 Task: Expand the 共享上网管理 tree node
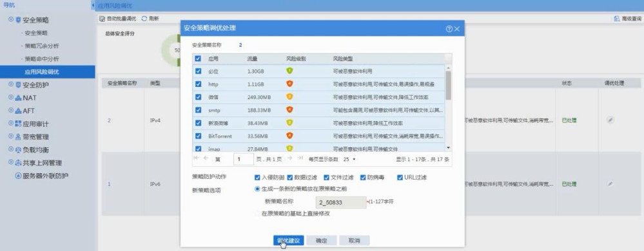pyautogui.click(x=11, y=163)
